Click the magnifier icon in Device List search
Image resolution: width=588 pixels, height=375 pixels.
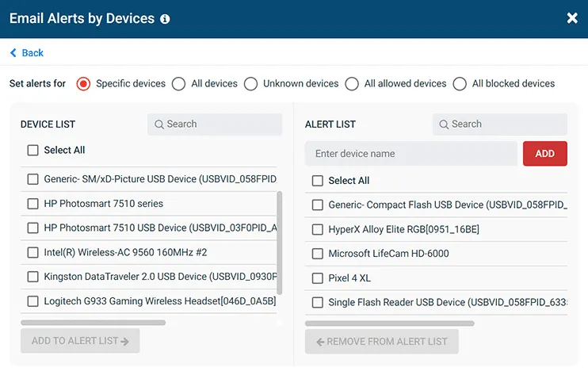coord(159,124)
